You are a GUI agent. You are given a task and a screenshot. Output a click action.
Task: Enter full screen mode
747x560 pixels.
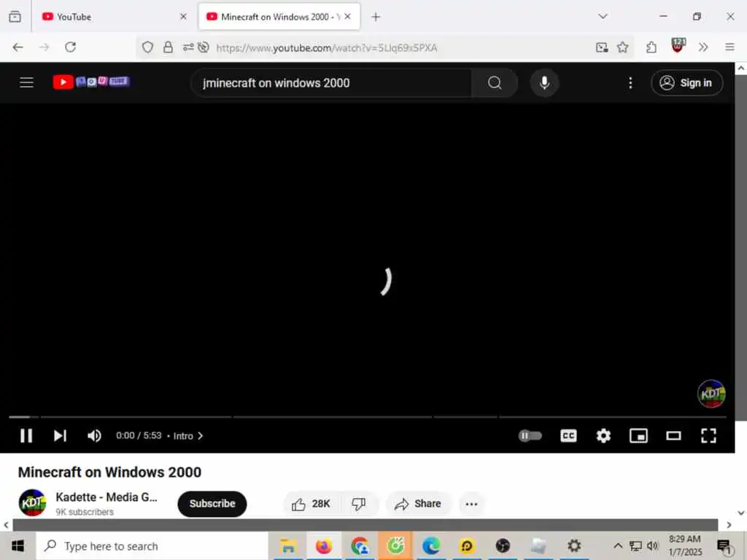click(x=708, y=436)
